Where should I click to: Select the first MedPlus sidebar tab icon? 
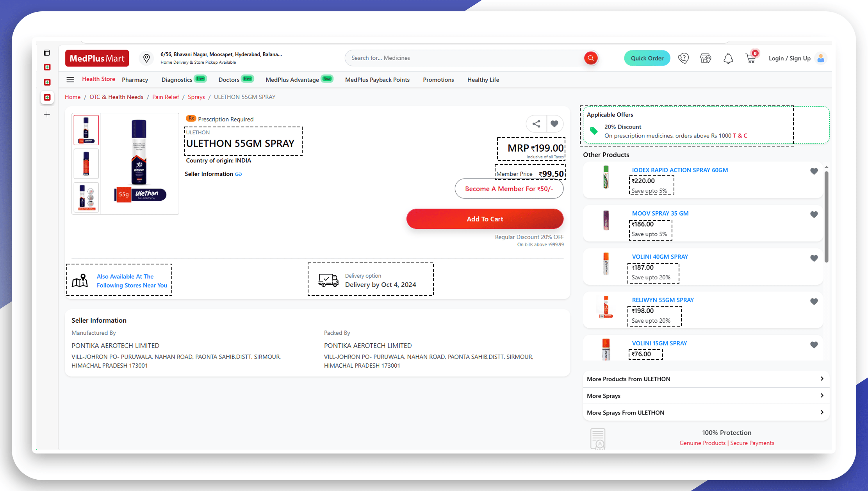tap(47, 67)
